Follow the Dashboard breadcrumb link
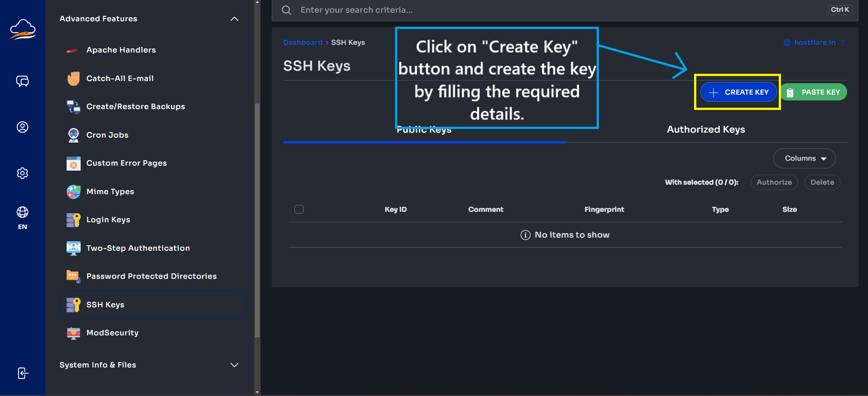Image resolution: width=868 pixels, height=396 pixels. point(303,43)
